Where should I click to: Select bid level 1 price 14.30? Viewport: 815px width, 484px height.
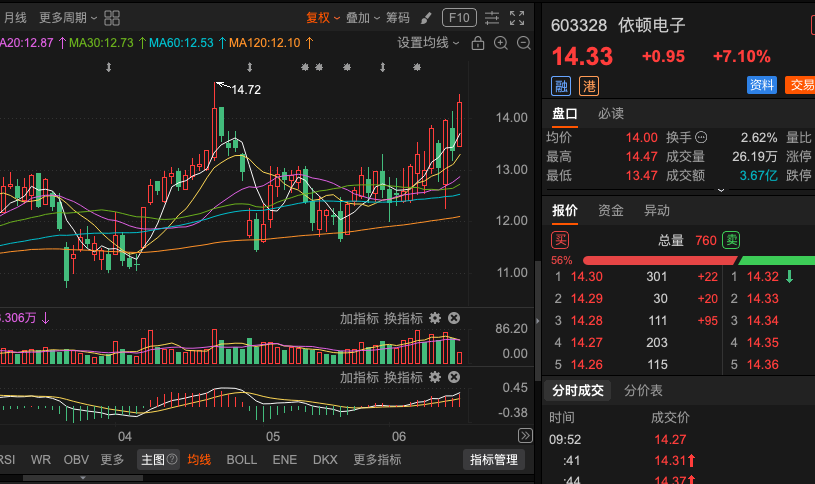586,277
